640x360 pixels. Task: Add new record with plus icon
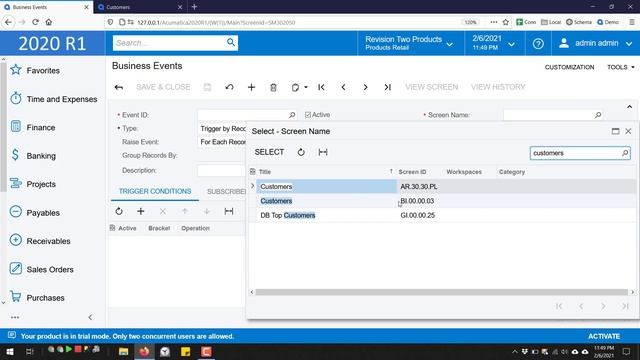tap(251, 87)
